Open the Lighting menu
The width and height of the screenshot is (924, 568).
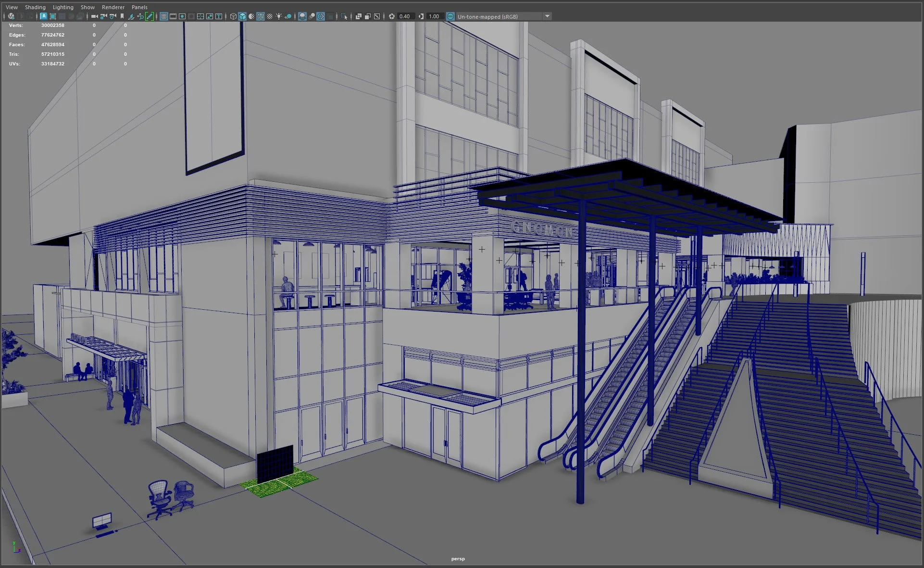63,7
